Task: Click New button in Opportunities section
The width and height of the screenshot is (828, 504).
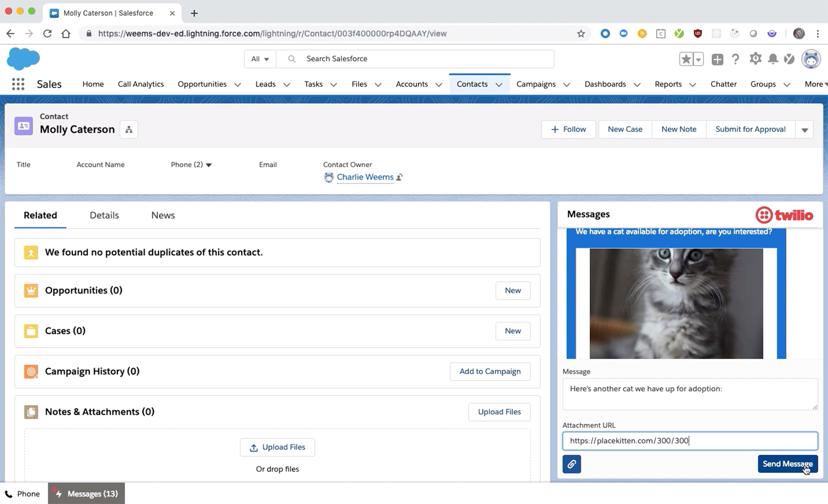Action: tap(513, 290)
